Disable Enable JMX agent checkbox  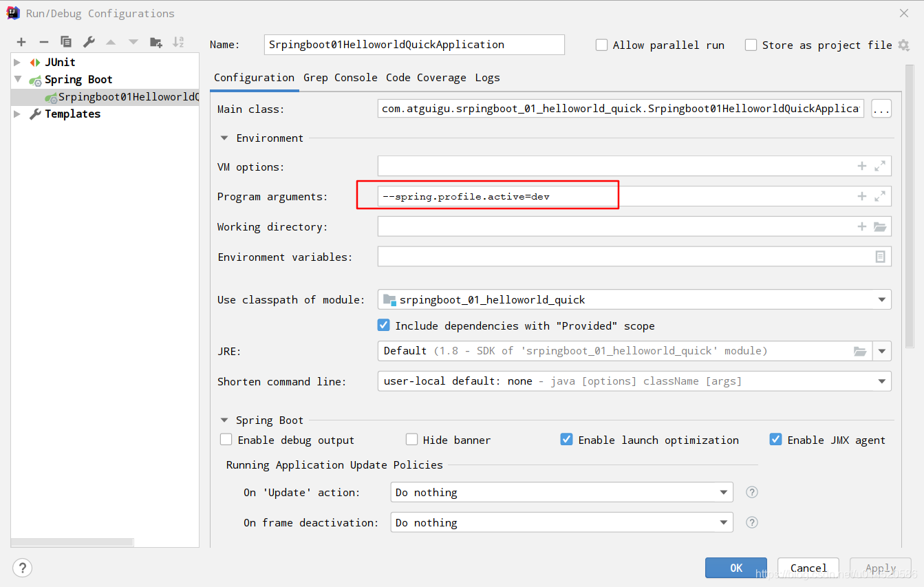point(775,439)
